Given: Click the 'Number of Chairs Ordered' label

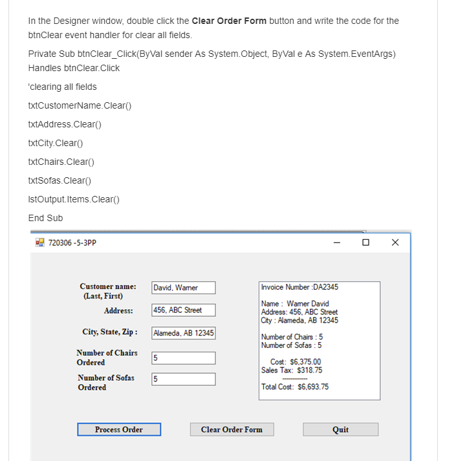Looking at the screenshot, I should click(107, 358).
